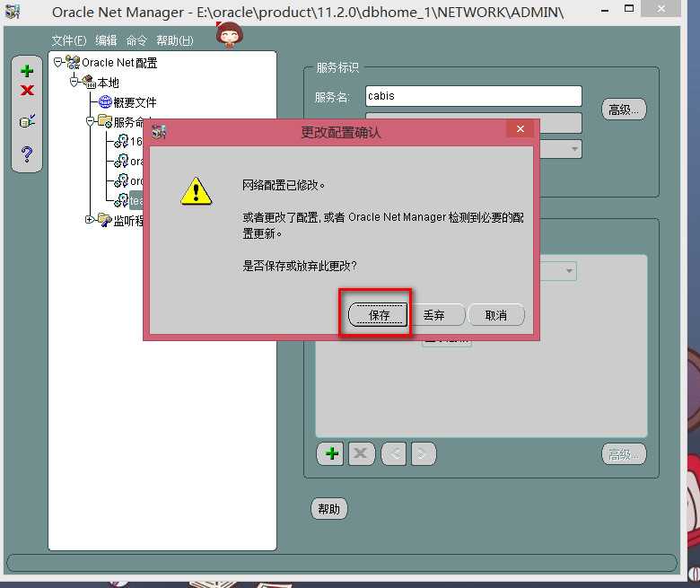The image size is (700, 588).
Task: Collapse the 服务命名 folder expander
Action: 90,120
